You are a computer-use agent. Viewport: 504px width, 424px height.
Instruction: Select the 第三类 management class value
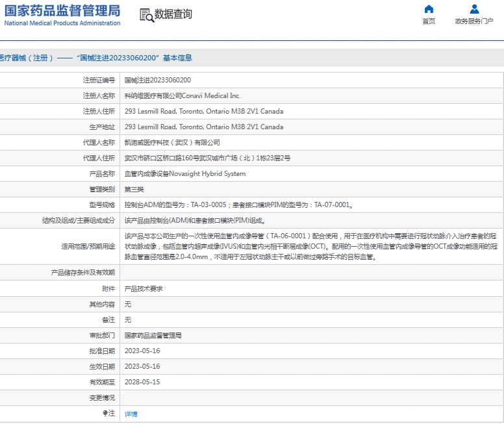tap(134, 190)
